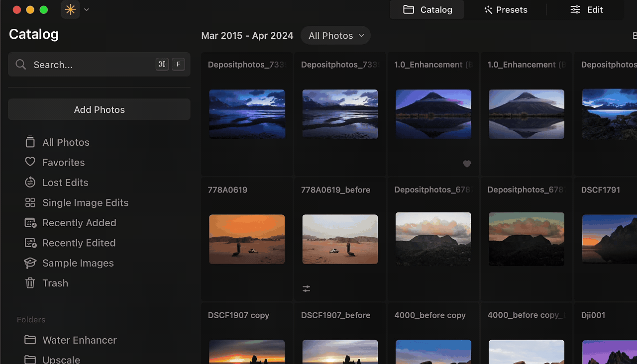
Task: Click the Catalog tab folder icon
Action: tap(409, 9)
